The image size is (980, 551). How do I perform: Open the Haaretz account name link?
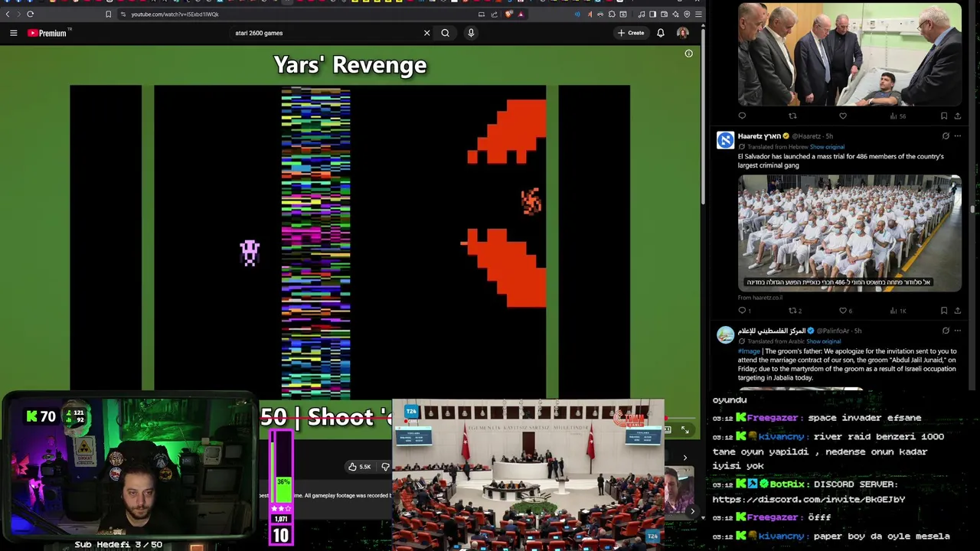tap(759, 136)
